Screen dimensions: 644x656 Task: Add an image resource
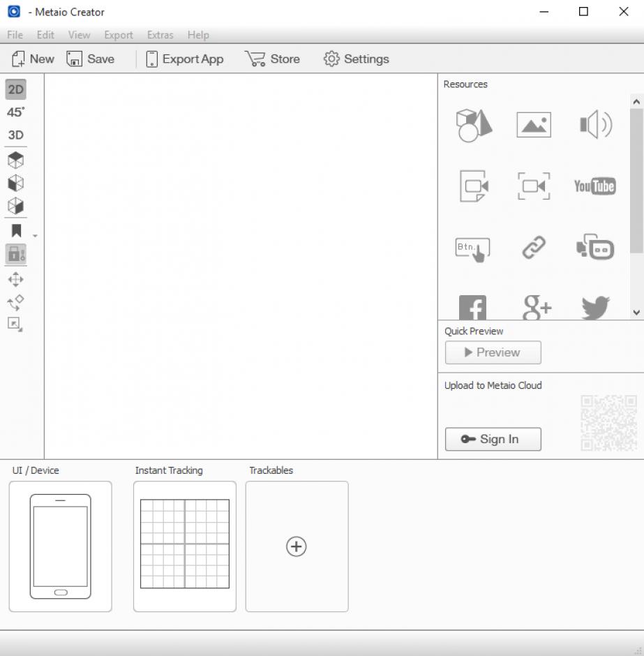534,125
